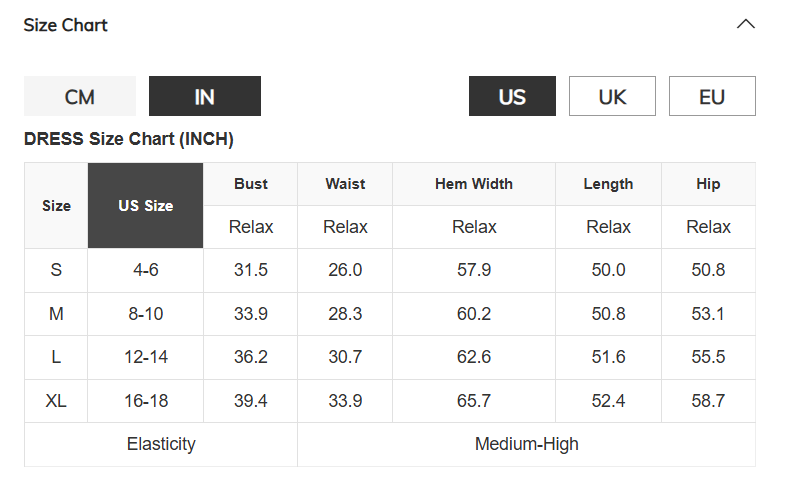Switch to EU sizing

(x=712, y=96)
